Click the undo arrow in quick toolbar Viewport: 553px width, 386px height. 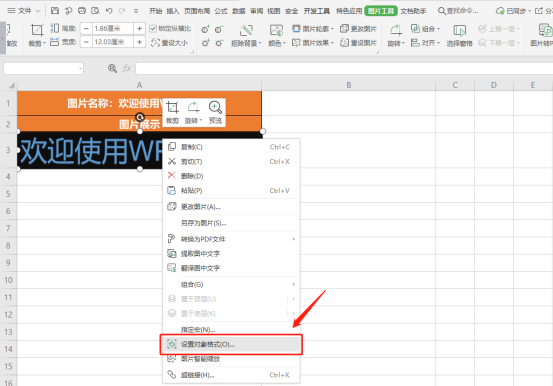point(109,11)
